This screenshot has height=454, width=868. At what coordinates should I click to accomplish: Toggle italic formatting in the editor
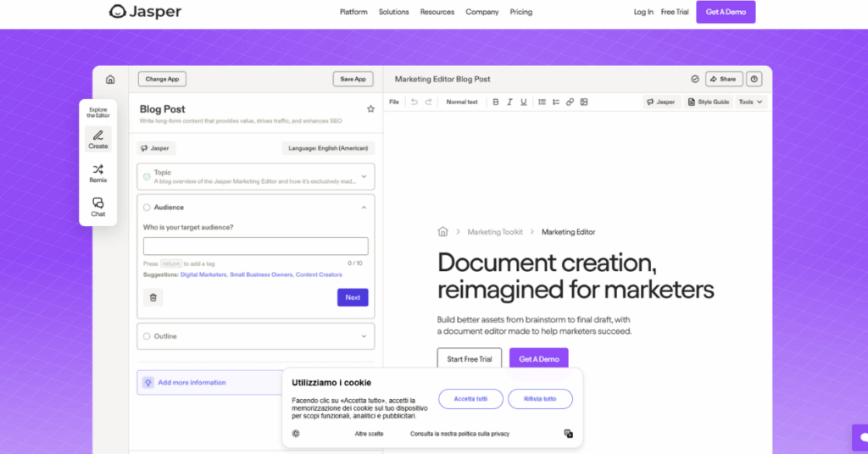click(x=509, y=102)
